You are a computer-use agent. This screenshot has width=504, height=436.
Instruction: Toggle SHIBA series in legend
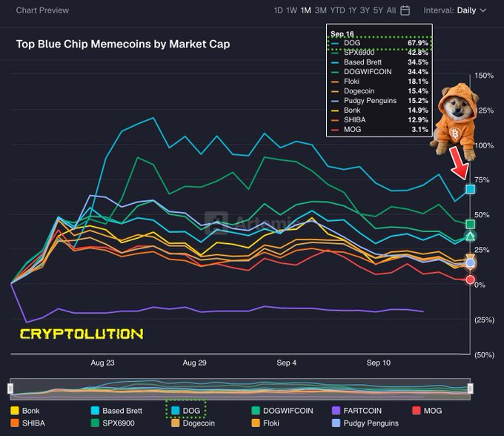click(27, 423)
